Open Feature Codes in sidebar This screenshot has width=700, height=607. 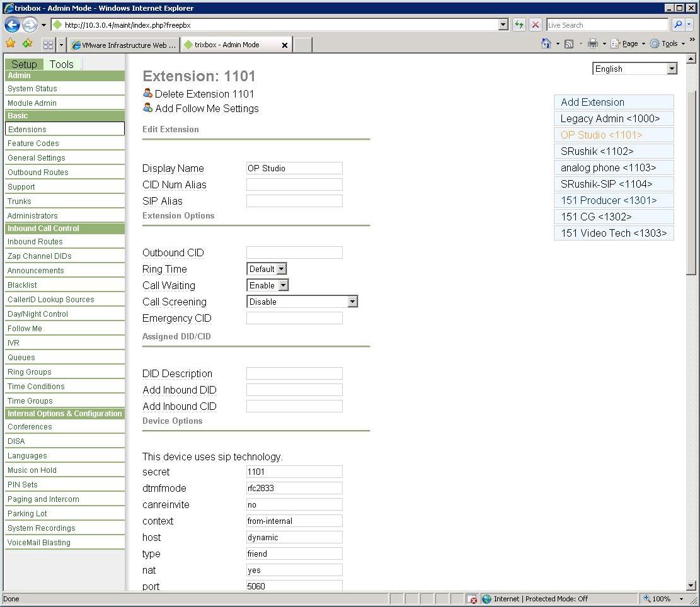tap(65, 143)
